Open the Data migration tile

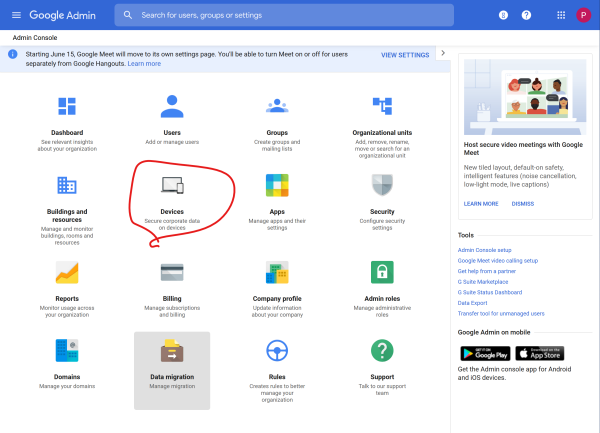tap(172, 370)
